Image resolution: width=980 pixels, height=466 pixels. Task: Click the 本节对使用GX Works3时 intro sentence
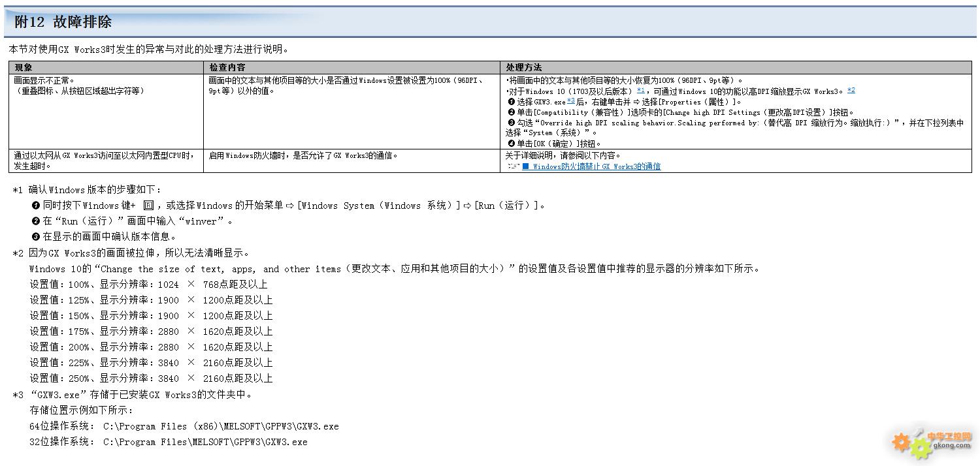point(149,49)
